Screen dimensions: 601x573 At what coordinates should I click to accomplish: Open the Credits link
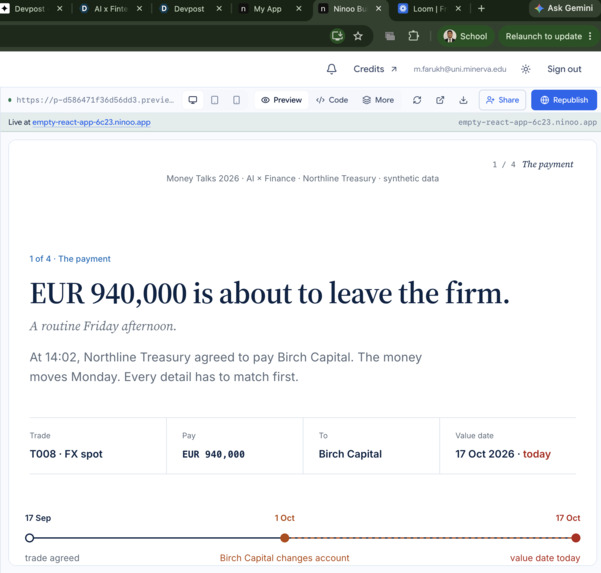coord(375,69)
